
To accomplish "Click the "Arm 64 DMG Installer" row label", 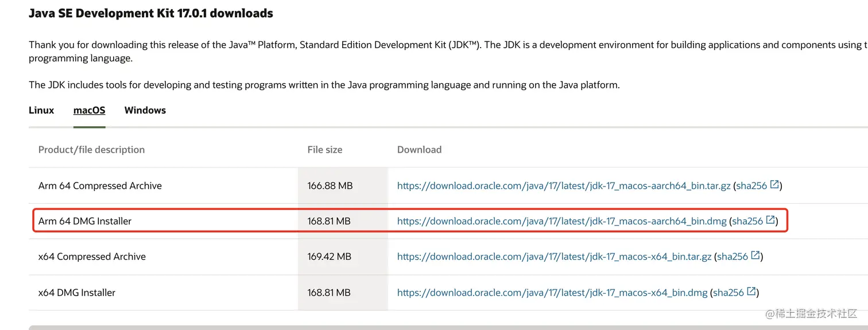I will 85,221.
